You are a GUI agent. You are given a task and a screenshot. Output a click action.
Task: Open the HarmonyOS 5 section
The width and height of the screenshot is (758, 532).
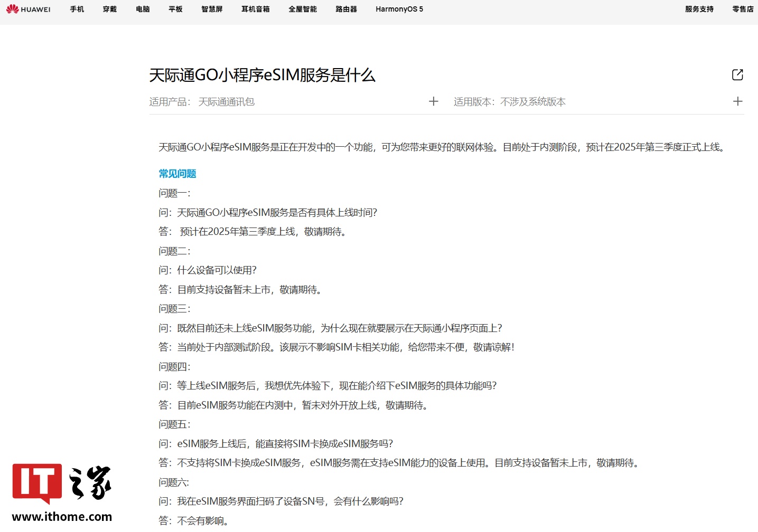(399, 9)
